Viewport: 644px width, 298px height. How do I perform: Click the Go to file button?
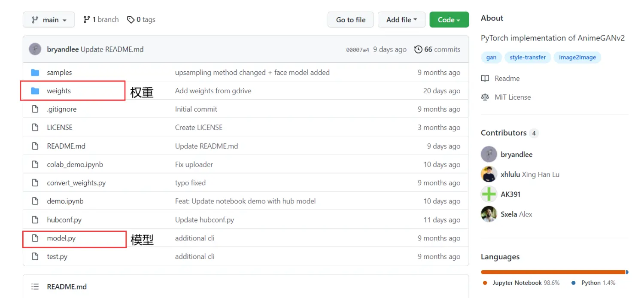[x=351, y=20]
